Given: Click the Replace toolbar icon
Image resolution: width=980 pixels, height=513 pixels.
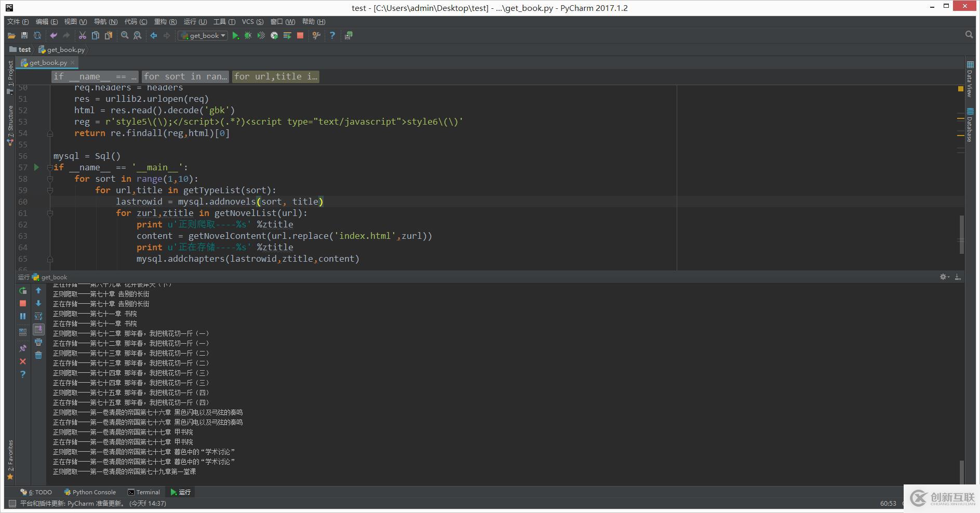Looking at the screenshot, I should (x=138, y=35).
